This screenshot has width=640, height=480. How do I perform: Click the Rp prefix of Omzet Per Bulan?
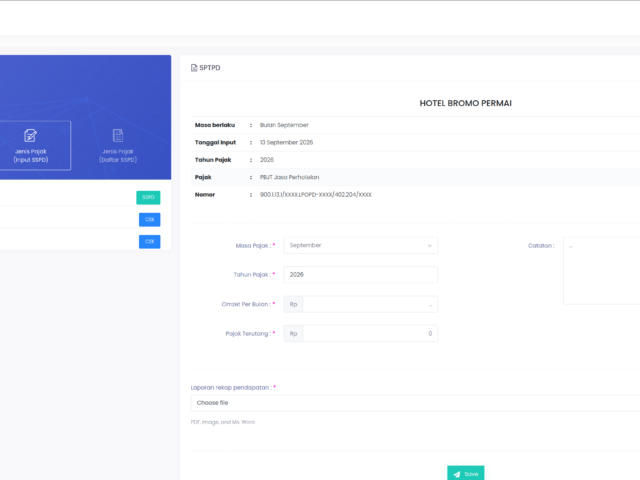293,304
